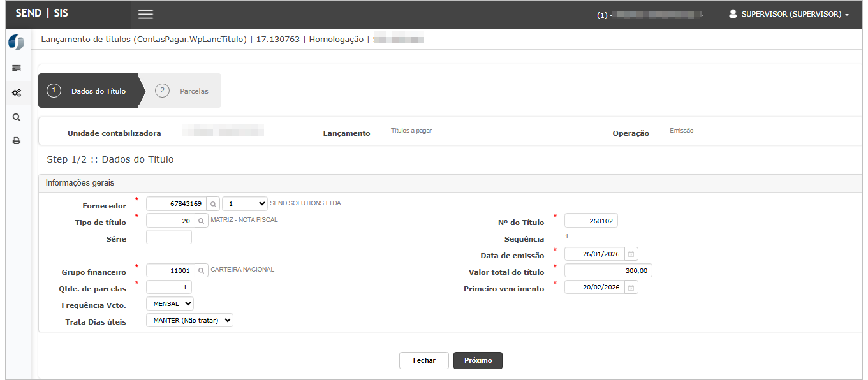Select the Dados do Título step tab
The height and width of the screenshot is (380, 868).
tap(89, 91)
